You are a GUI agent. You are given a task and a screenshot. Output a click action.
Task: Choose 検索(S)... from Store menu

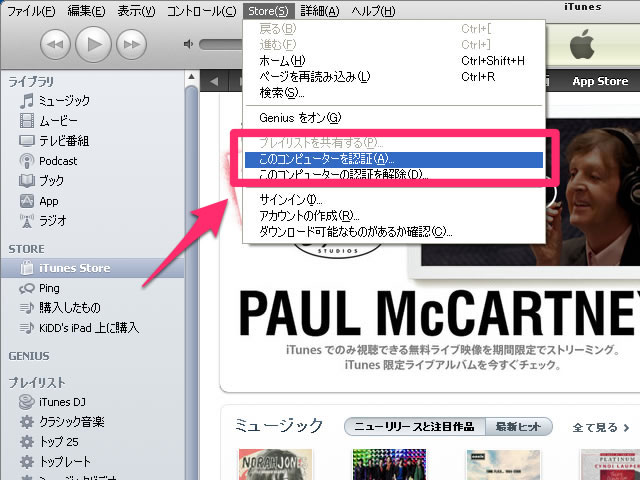click(x=394, y=93)
